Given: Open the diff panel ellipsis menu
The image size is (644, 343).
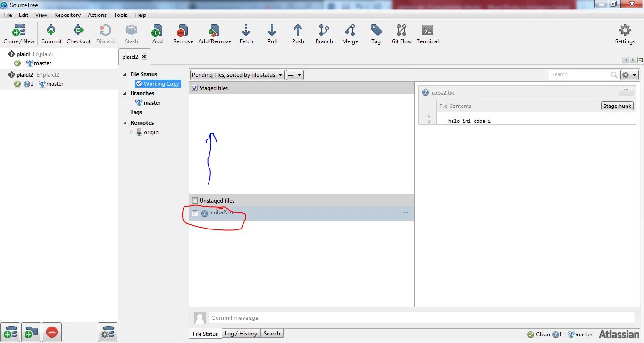Looking at the screenshot, I should click(x=626, y=90).
